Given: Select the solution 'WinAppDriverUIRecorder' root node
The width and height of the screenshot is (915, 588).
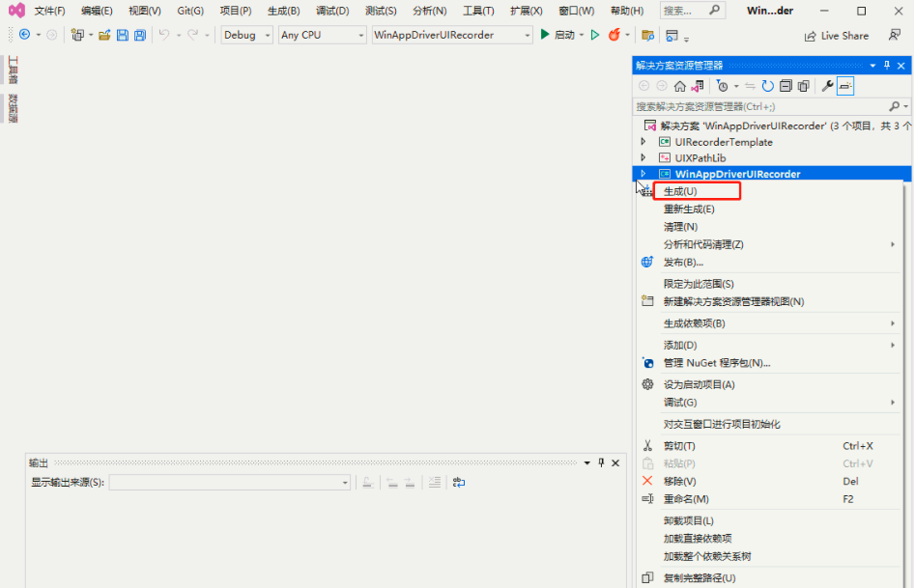Looking at the screenshot, I should pos(776,126).
